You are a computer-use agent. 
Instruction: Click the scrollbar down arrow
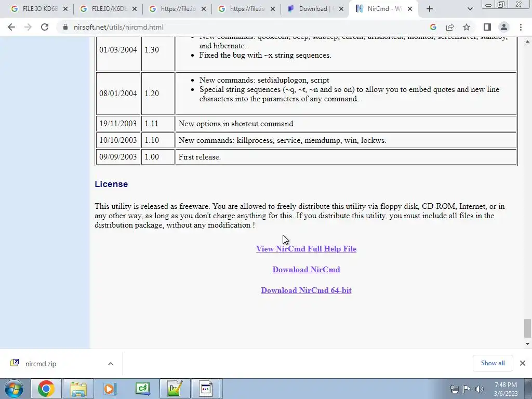[527, 344]
